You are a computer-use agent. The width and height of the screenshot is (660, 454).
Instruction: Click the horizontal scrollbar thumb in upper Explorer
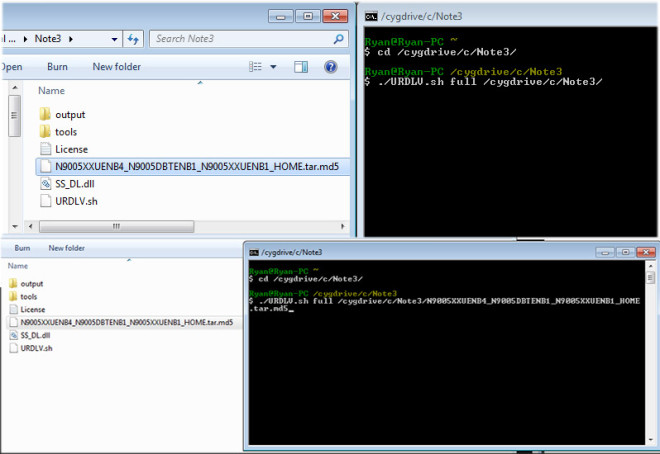117,226
